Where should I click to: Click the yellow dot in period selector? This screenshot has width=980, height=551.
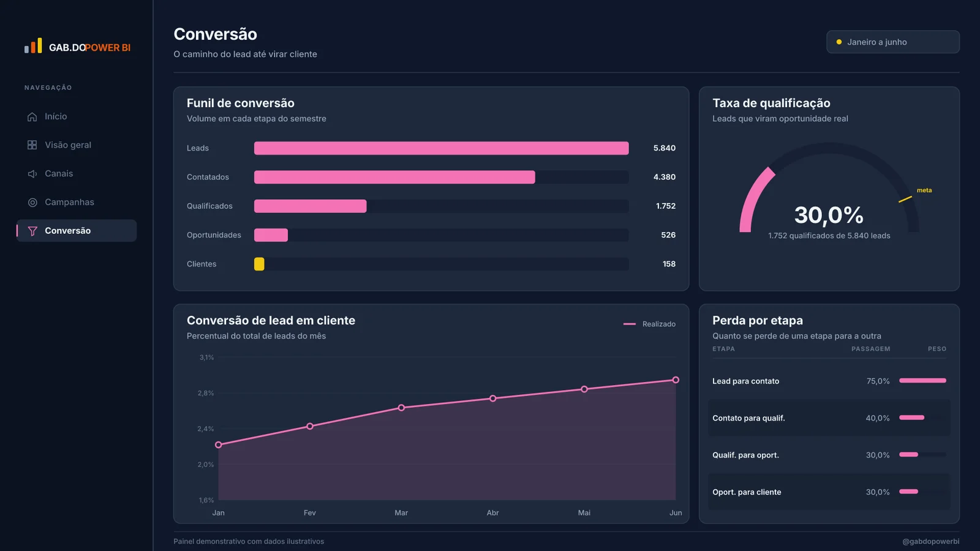(839, 42)
